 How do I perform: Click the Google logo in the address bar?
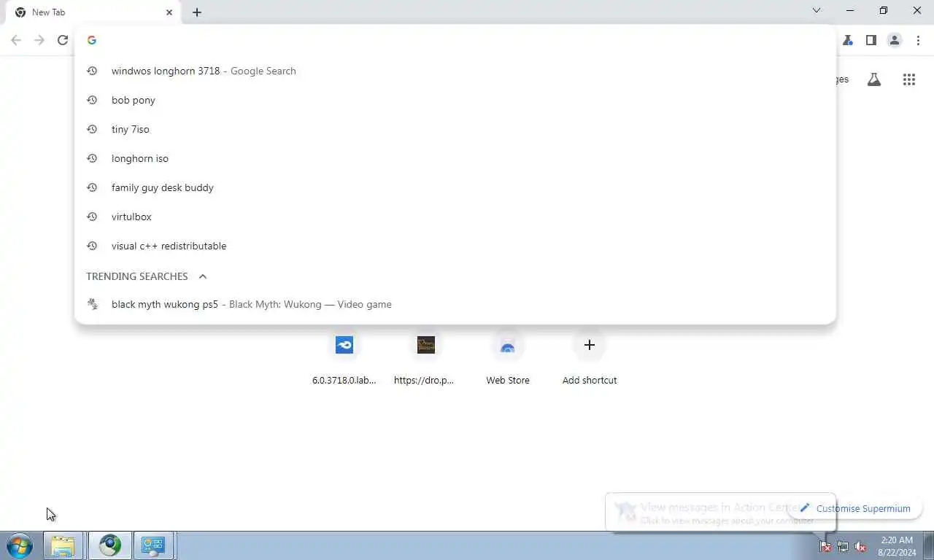[x=92, y=40]
